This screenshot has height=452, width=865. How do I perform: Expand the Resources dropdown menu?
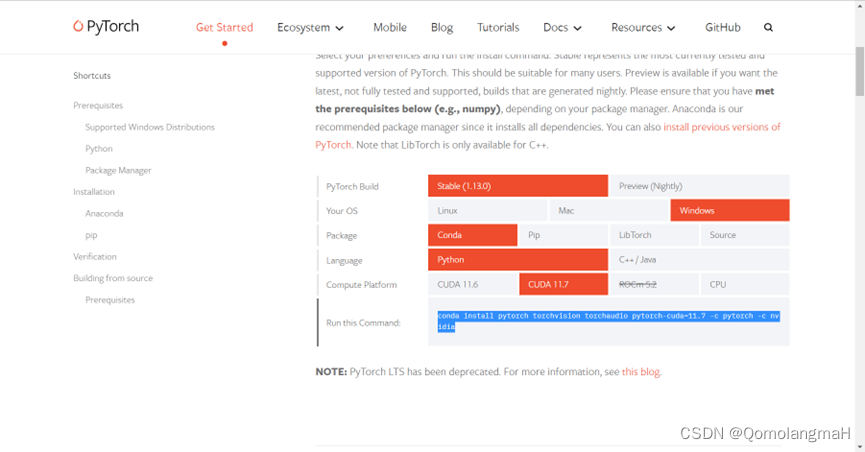coord(643,28)
